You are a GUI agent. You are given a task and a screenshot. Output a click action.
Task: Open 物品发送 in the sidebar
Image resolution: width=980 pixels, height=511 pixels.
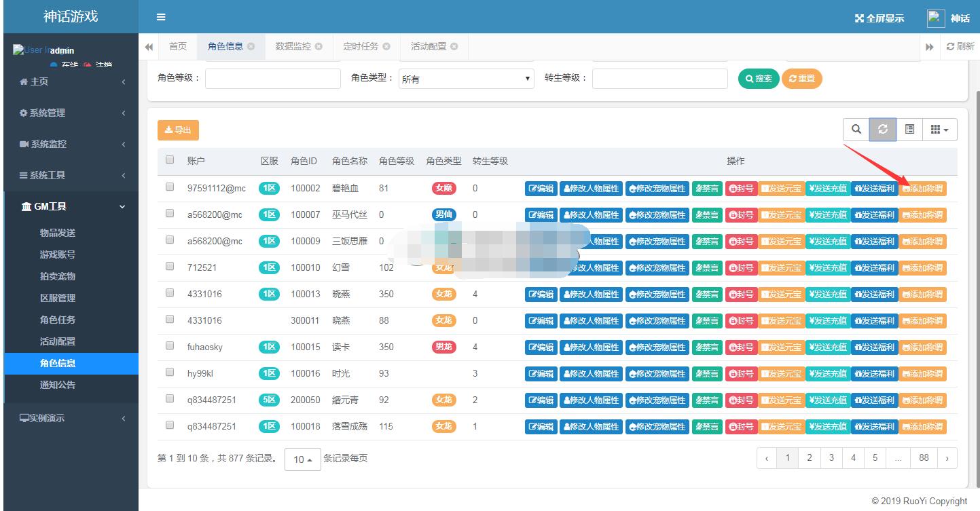(58, 233)
